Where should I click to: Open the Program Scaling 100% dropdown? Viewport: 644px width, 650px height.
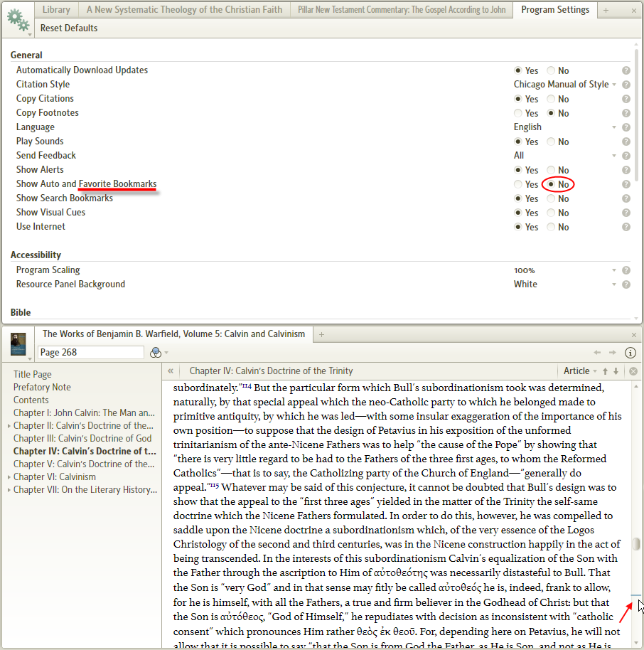[565, 270]
